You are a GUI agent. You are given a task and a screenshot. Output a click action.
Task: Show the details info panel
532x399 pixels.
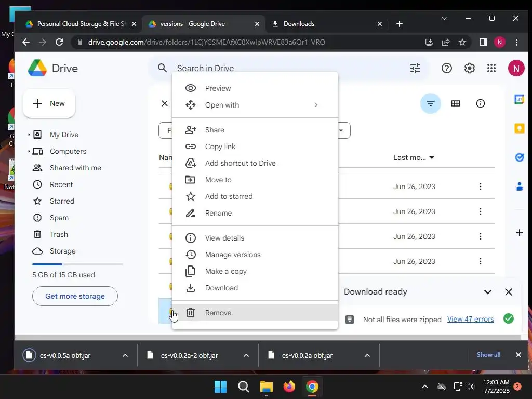[480, 103]
